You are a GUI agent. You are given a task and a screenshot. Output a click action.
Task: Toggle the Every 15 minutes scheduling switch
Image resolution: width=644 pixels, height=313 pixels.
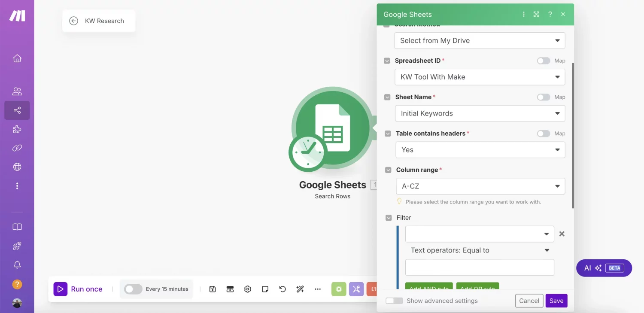[133, 289]
